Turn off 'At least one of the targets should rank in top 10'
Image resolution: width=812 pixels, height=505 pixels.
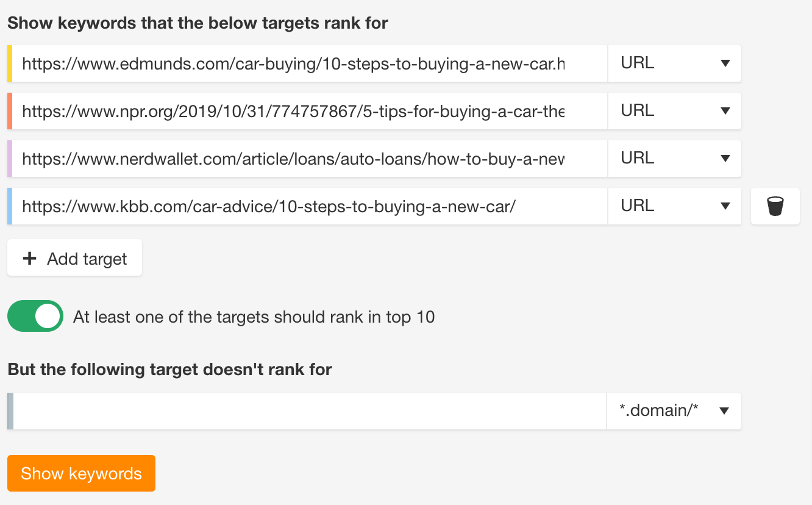[35, 316]
